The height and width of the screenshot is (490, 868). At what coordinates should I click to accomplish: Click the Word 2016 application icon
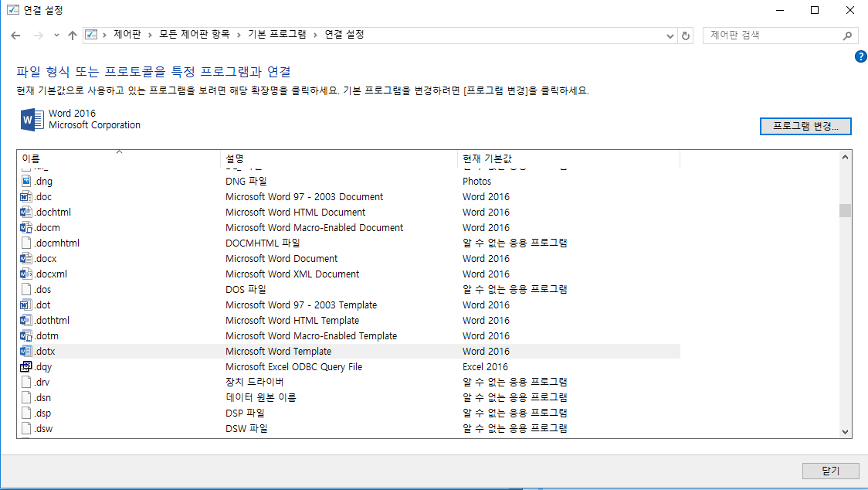click(32, 120)
